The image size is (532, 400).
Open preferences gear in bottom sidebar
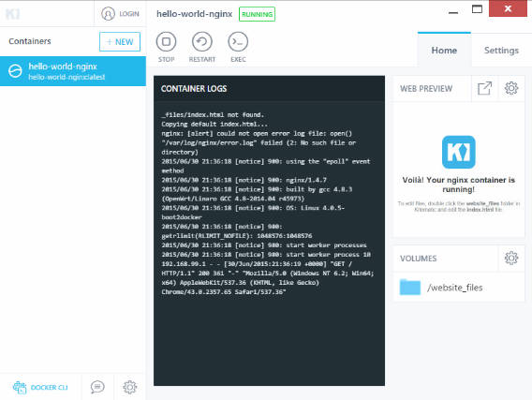130,387
